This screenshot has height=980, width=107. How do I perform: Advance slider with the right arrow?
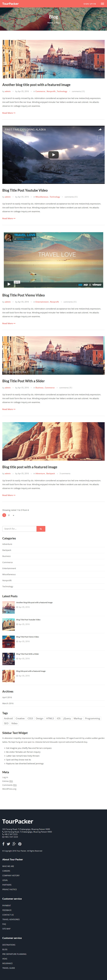[x=100, y=355]
